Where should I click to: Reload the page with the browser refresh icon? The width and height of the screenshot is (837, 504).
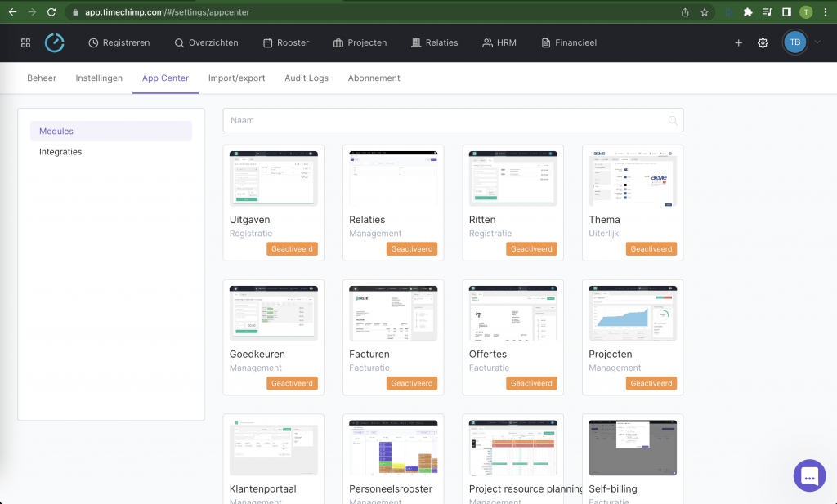pos(53,12)
